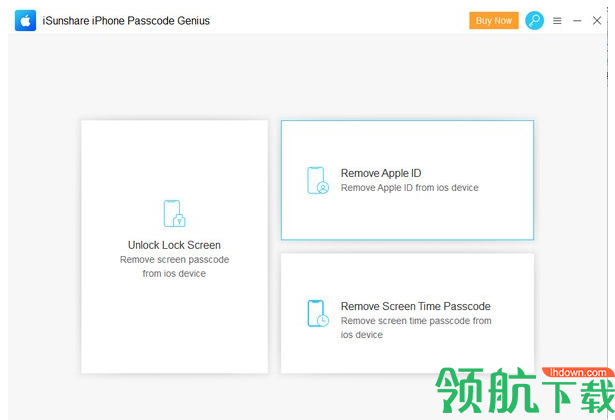Open the hamburger menu
Screen dimensions: 615x420
tap(557, 21)
